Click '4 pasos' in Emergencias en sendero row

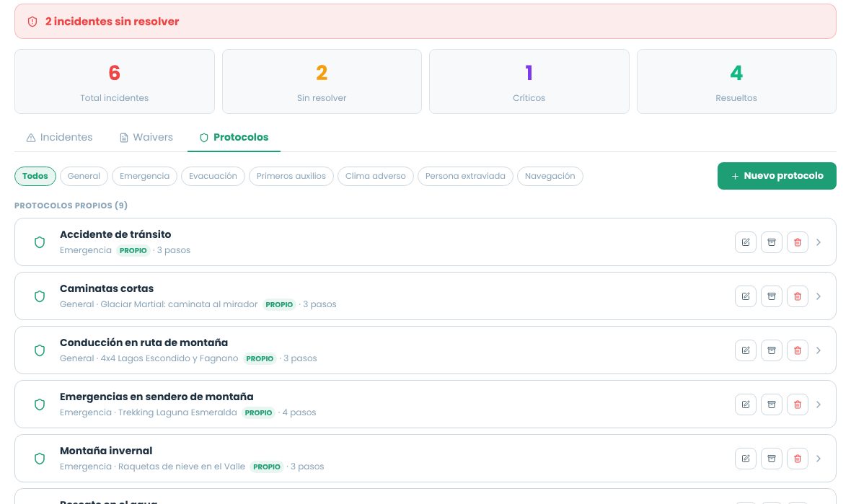(x=299, y=412)
